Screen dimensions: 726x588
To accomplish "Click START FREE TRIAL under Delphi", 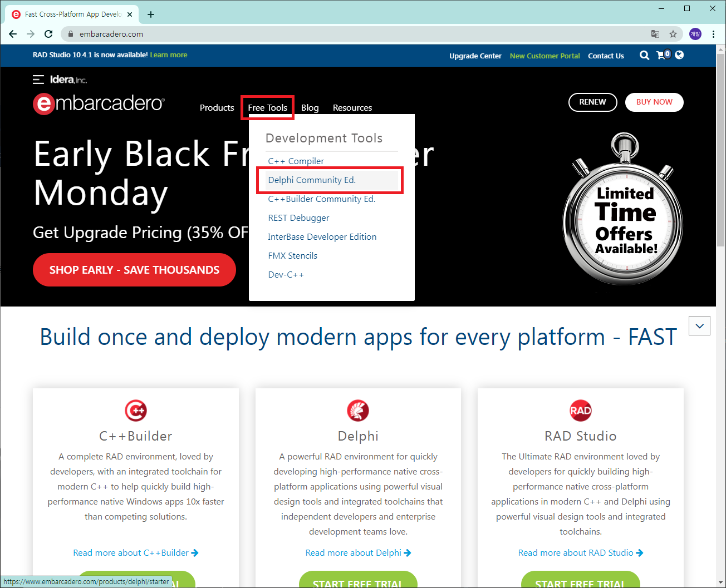I will 358,580.
